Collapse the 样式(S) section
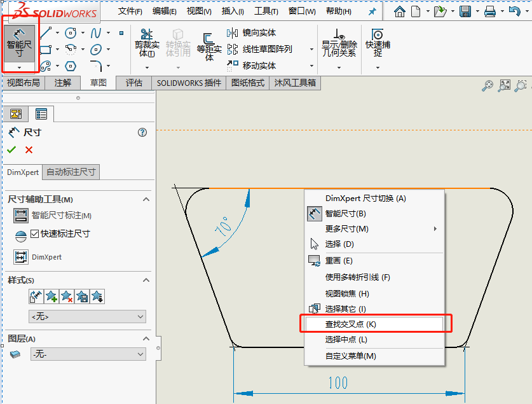 click(x=146, y=280)
